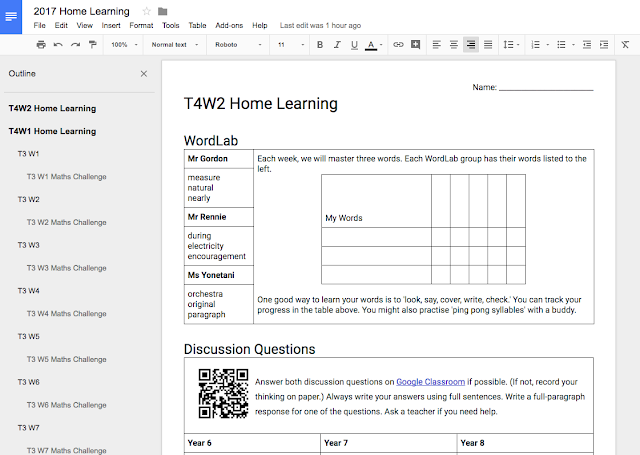Clear formatting with the Tx icon
The height and width of the screenshot is (455, 640).
click(625, 44)
